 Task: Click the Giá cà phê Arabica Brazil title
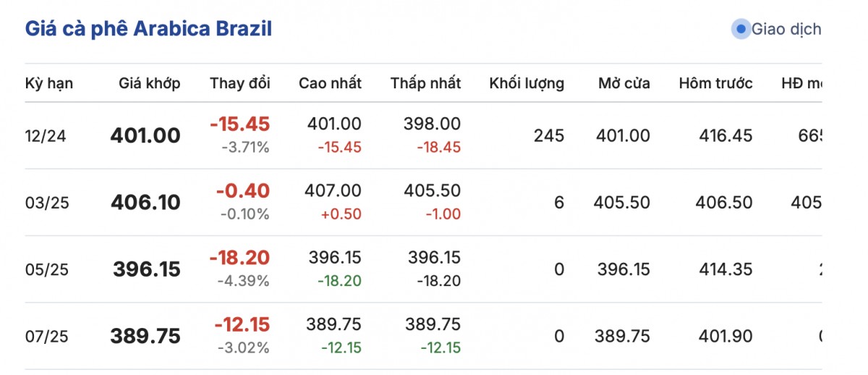[x=148, y=29]
